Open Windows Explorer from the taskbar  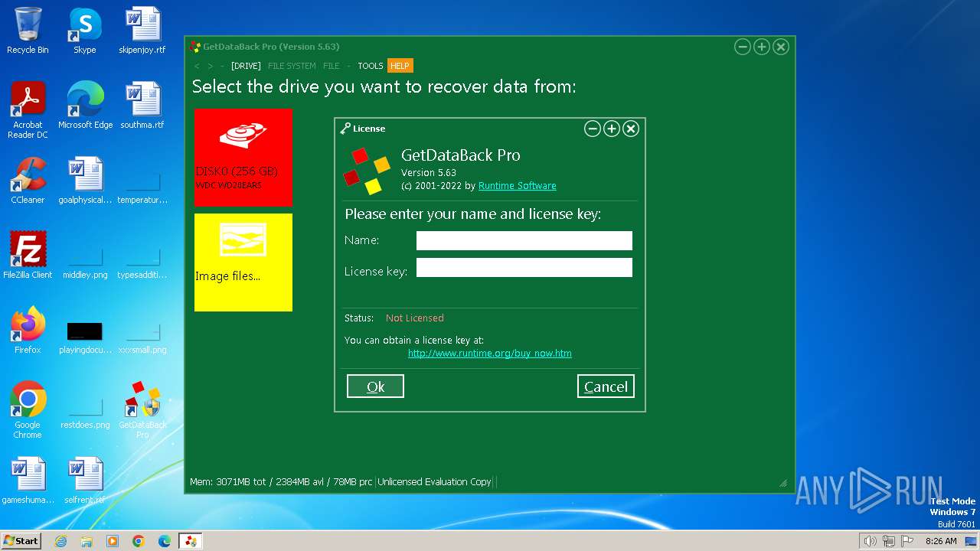[x=87, y=541]
